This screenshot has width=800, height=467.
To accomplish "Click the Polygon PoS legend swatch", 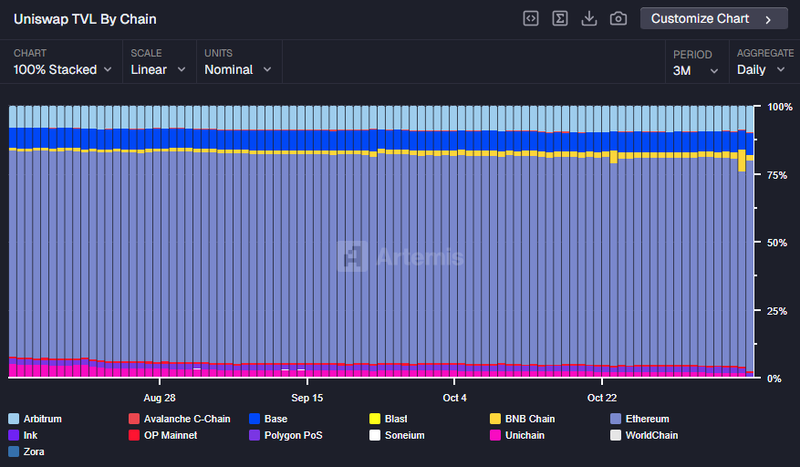I will (254, 436).
